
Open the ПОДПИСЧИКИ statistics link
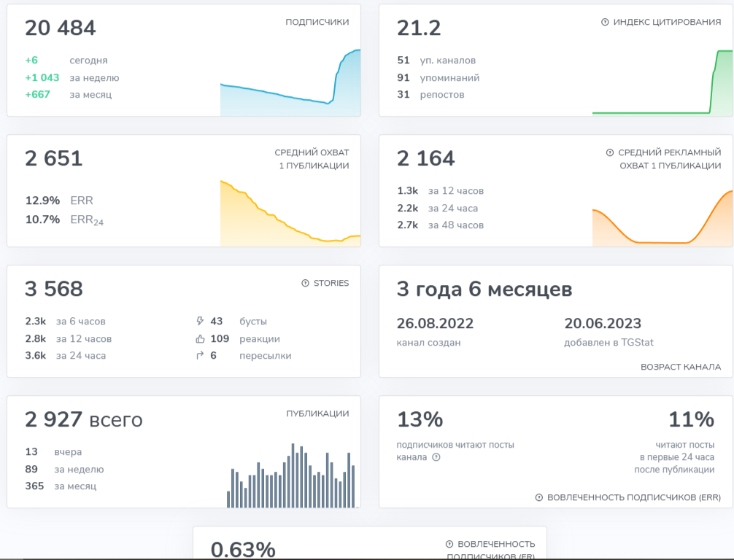(x=317, y=23)
